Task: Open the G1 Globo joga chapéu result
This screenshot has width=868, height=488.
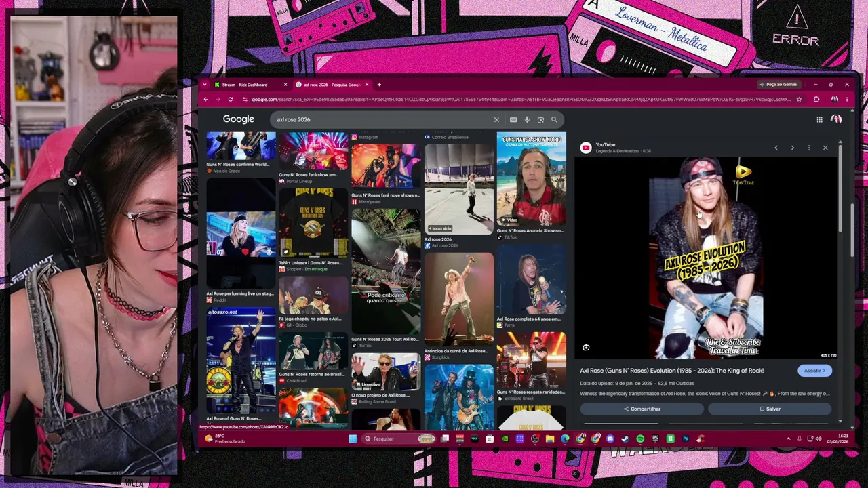Action: pos(313,303)
